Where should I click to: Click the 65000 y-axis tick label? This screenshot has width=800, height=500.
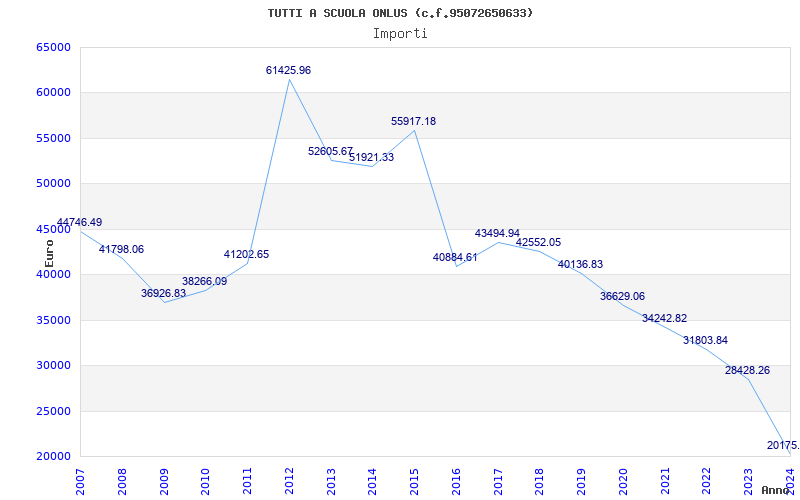[53, 47]
